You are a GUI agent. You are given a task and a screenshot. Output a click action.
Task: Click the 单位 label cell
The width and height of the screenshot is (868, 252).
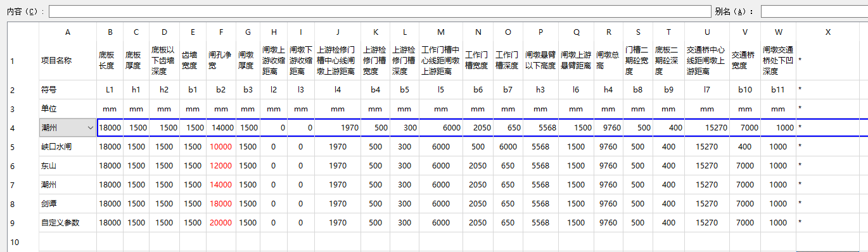click(x=68, y=109)
